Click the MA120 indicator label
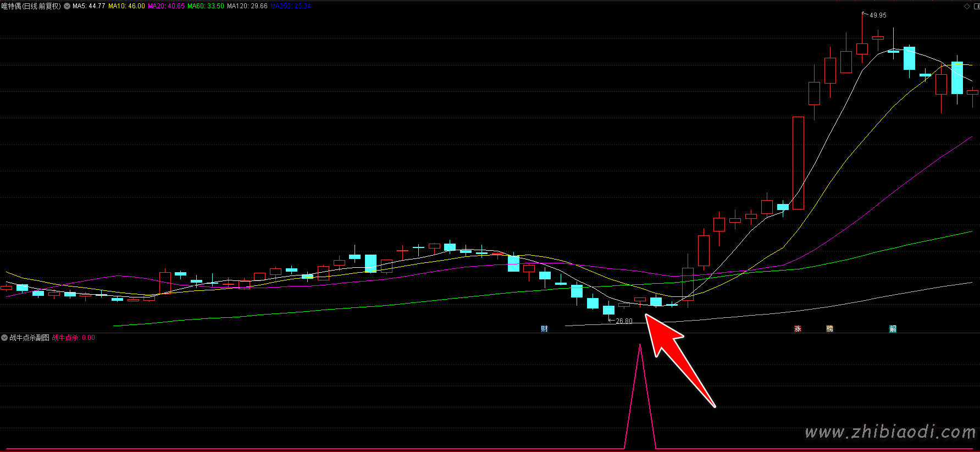The width and height of the screenshot is (980, 452). click(x=247, y=6)
